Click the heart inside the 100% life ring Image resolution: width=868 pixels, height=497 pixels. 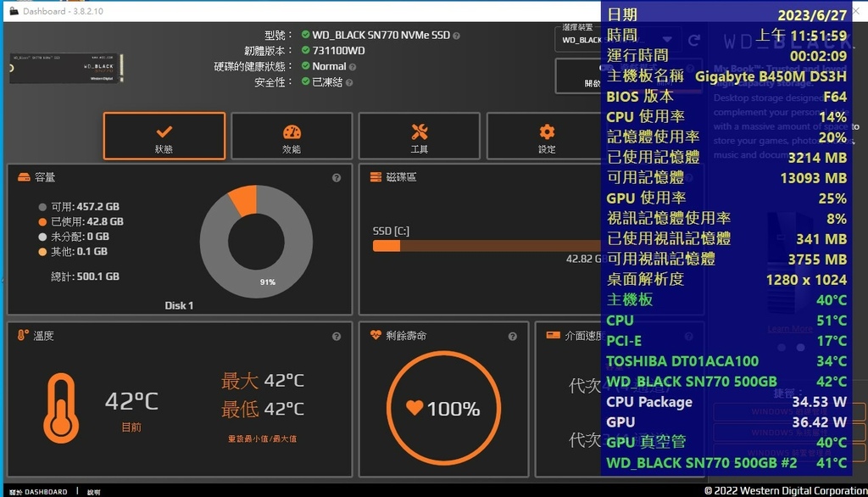[x=414, y=408]
